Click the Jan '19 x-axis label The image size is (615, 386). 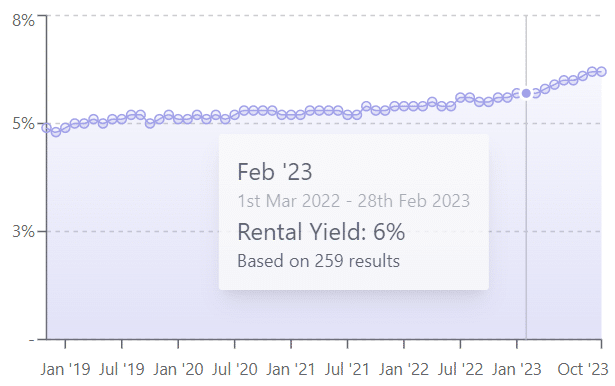[x=65, y=369]
